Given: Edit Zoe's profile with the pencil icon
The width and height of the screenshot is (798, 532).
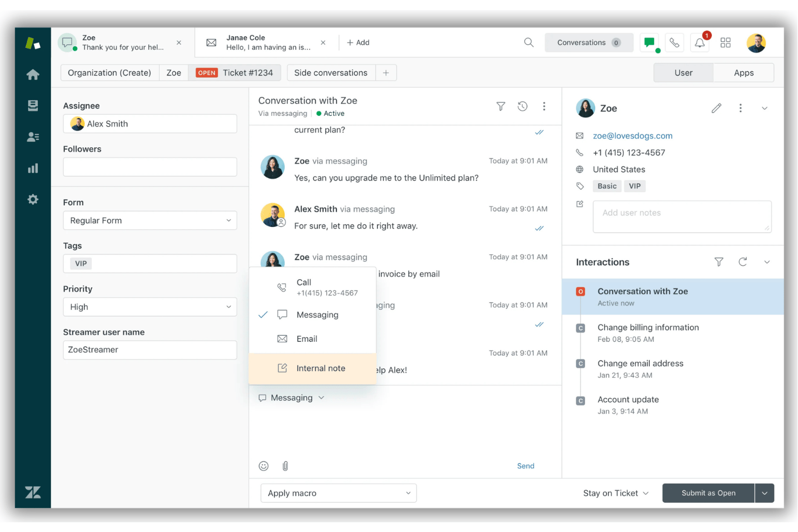Looking at the screenshot, I should click(717, 108).
